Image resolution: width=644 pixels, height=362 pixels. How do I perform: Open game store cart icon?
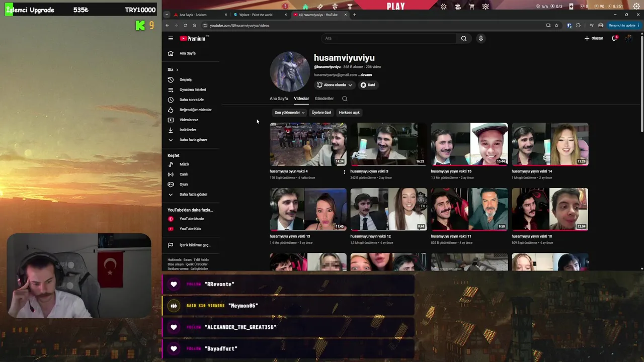(471, 7)
